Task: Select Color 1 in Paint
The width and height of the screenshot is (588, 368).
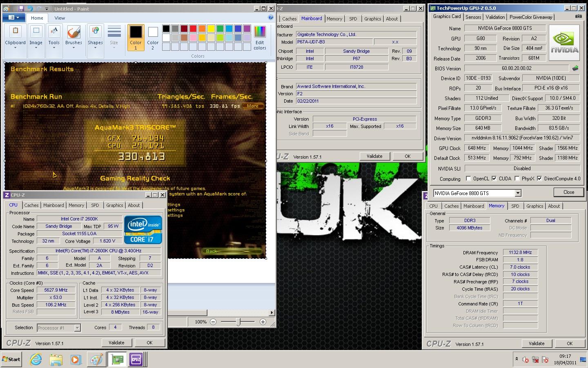Action: point(136,38)
